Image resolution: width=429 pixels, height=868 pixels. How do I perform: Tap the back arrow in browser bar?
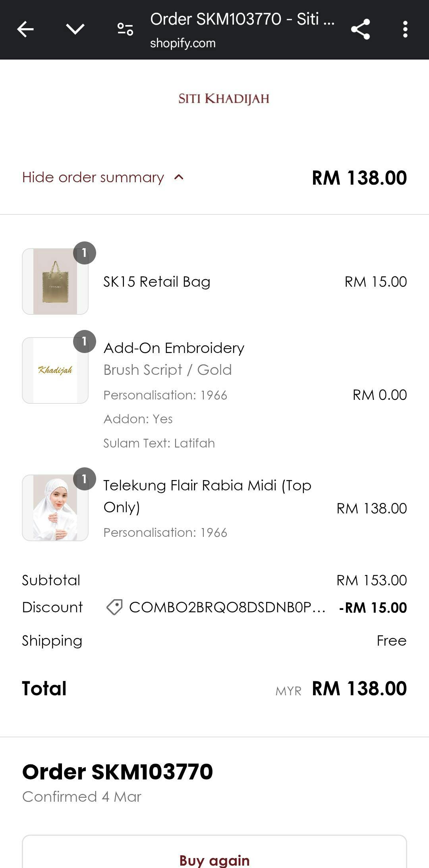25,29
